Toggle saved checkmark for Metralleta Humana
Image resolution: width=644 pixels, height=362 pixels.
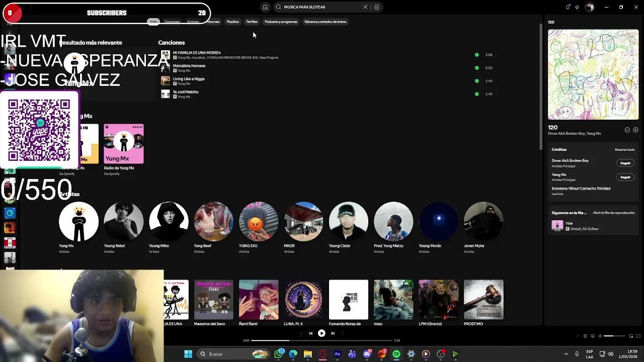coord(476,68)
